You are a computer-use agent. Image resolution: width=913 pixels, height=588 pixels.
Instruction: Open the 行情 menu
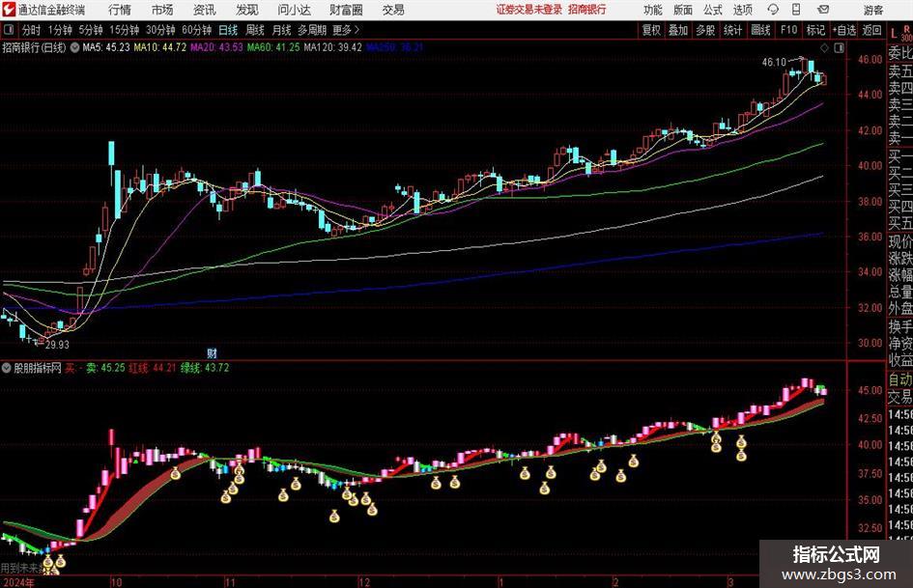pos(120,10)
